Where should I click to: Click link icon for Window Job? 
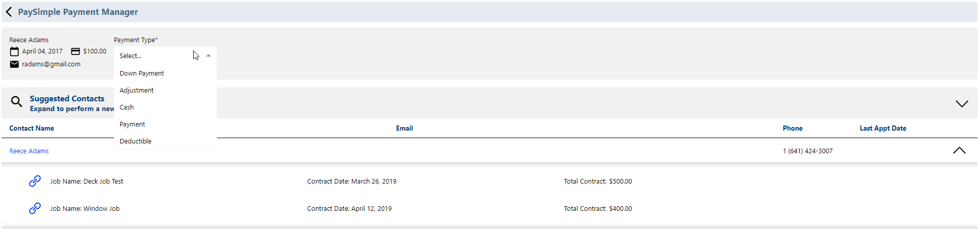(x=35, y=208)
